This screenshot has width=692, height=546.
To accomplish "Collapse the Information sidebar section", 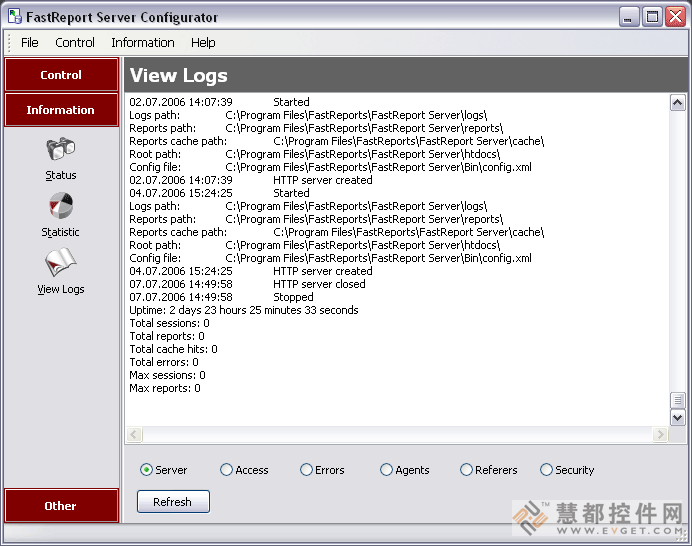I will (x=61, y=109).
